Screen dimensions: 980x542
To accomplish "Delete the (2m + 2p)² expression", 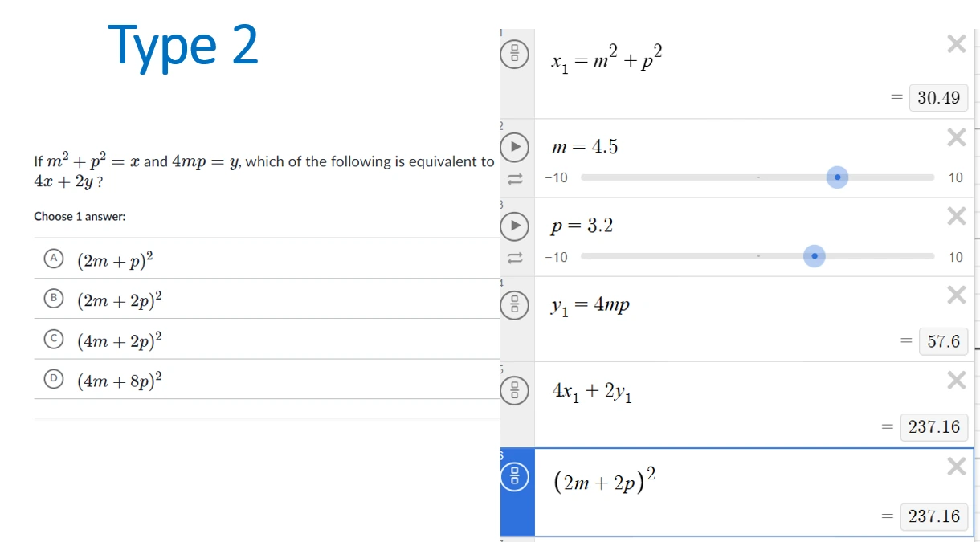I will click(956, 467).
